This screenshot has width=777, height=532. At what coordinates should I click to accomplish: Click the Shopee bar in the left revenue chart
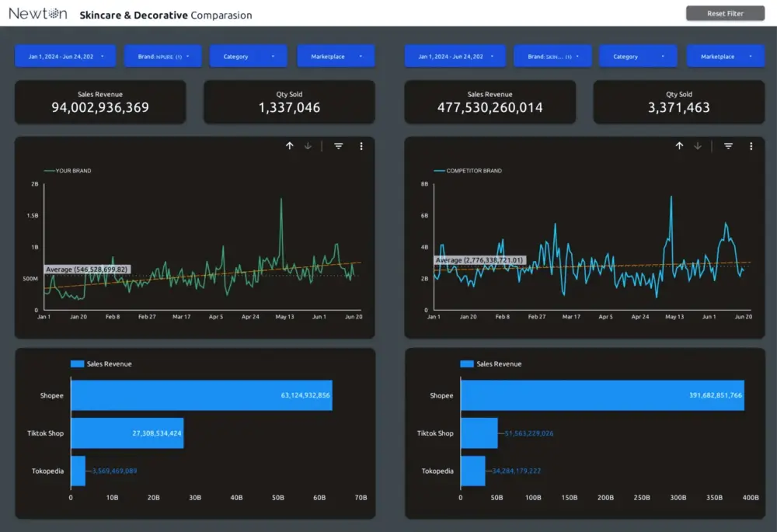(200, 395)
